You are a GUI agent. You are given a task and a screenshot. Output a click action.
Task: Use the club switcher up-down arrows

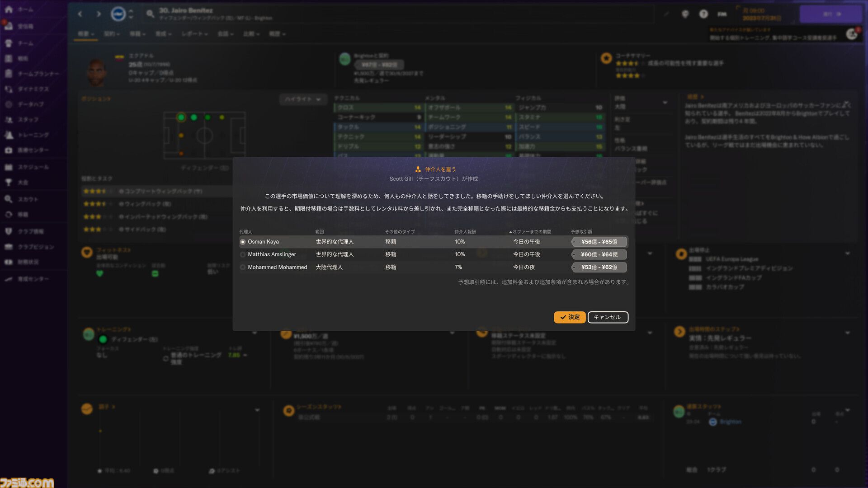coord(131,14)
